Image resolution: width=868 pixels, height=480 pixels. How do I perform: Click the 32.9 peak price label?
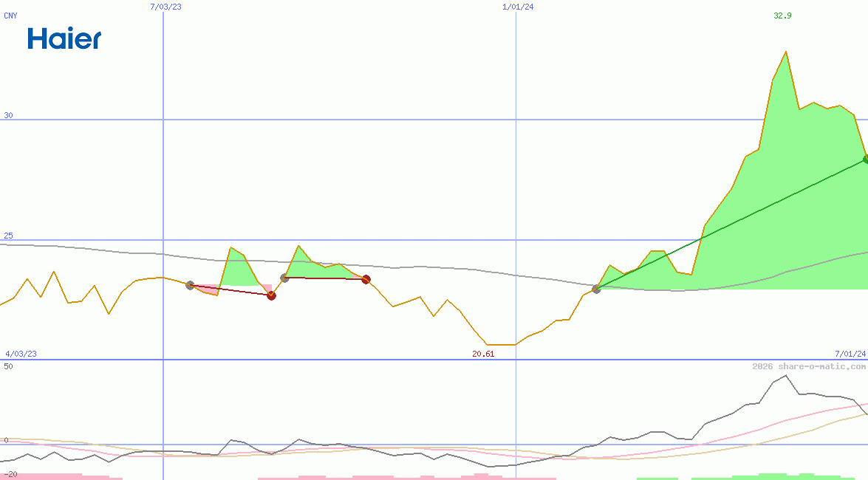coord(782,16)
